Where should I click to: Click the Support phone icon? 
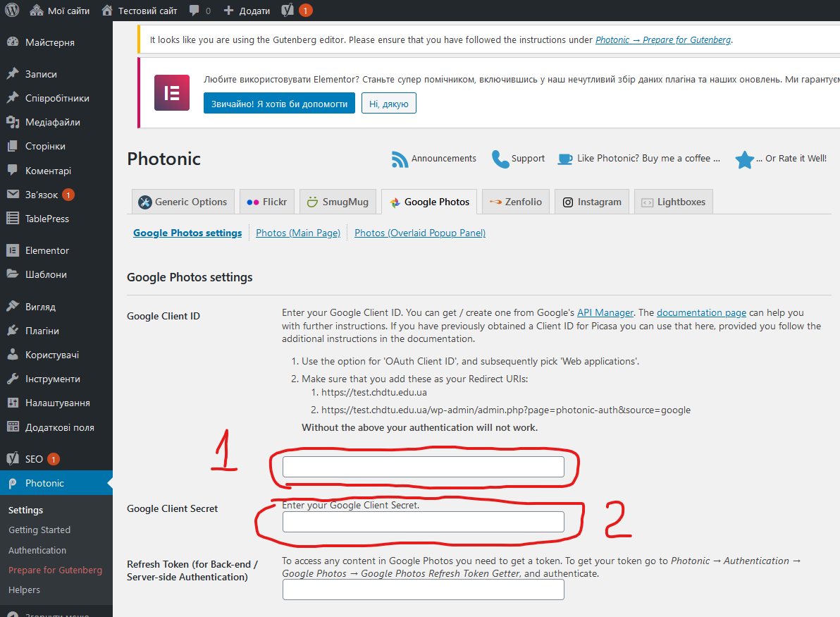[x=500, y=159]
